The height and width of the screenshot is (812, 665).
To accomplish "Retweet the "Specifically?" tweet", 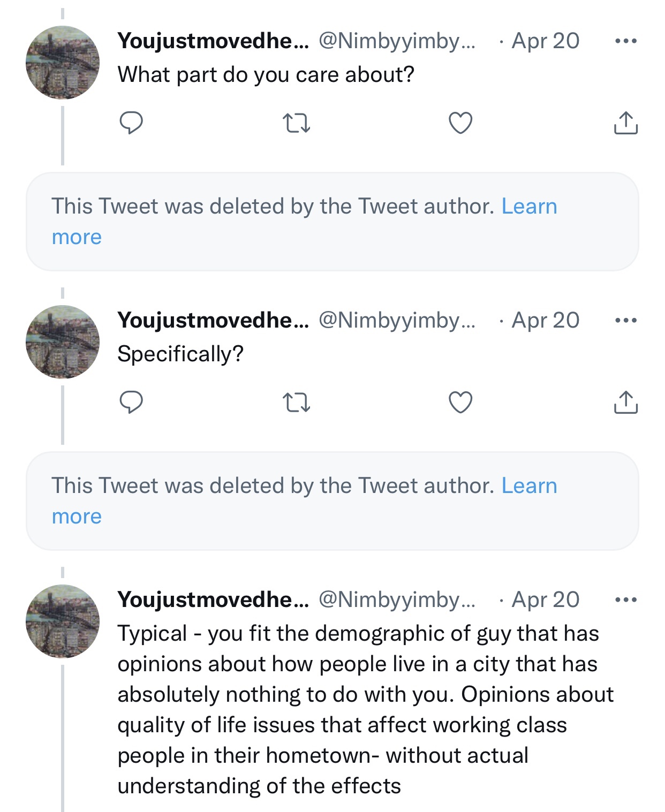I will click(296, 403).
